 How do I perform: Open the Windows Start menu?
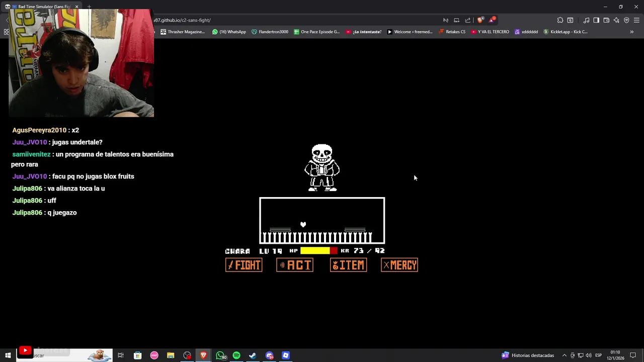[8, 355]
